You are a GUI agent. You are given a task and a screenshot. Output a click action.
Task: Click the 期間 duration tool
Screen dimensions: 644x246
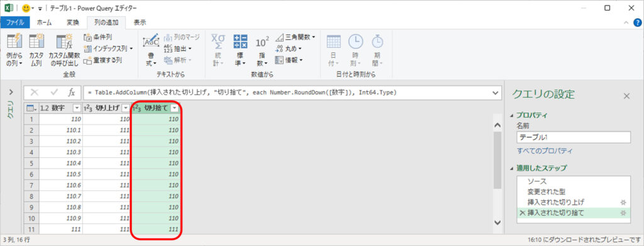377,50
